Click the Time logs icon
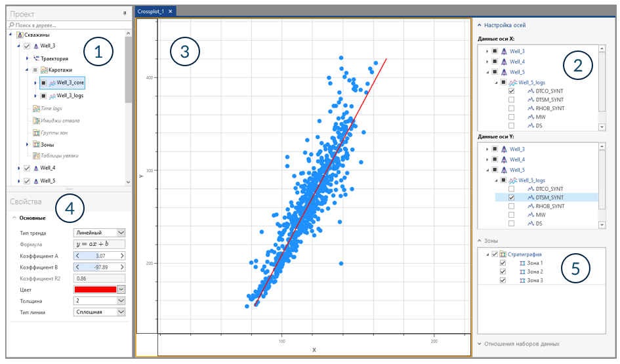 36,108
